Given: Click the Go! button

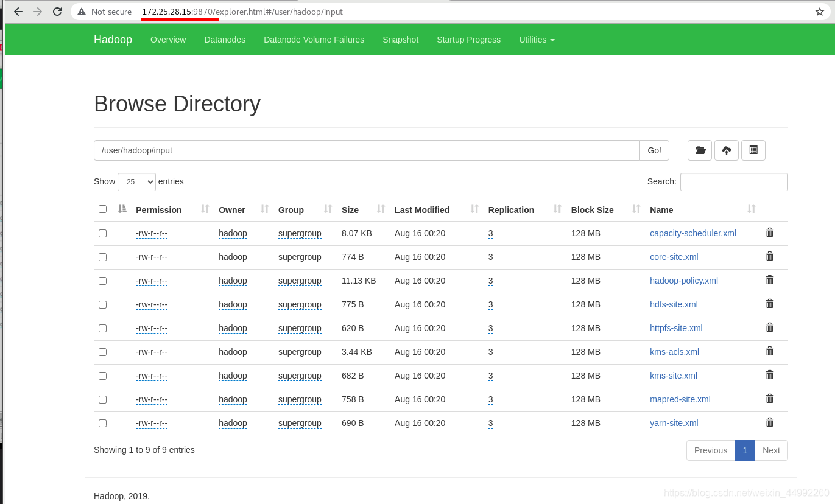Looking at the screenshot, I should pos(654,150).
